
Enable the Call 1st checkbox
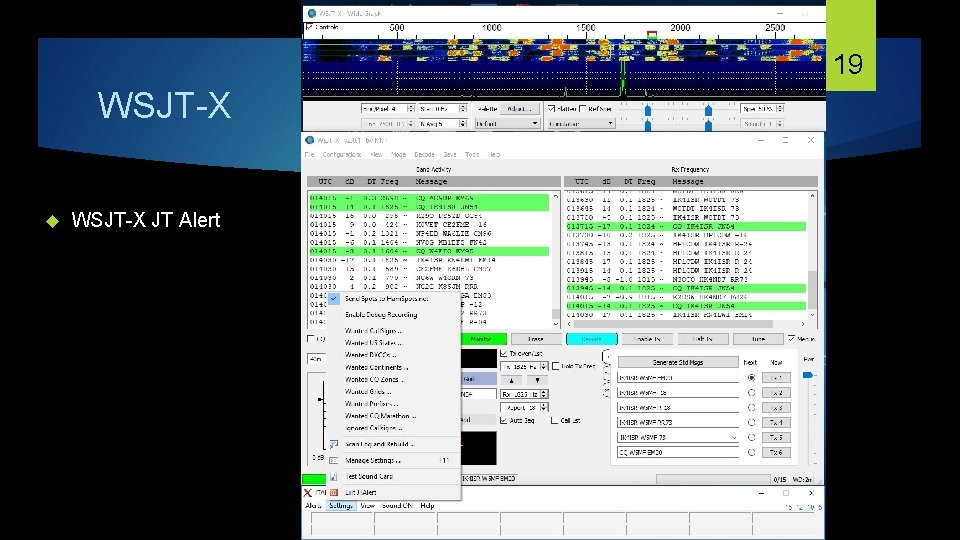pos(554,421)
